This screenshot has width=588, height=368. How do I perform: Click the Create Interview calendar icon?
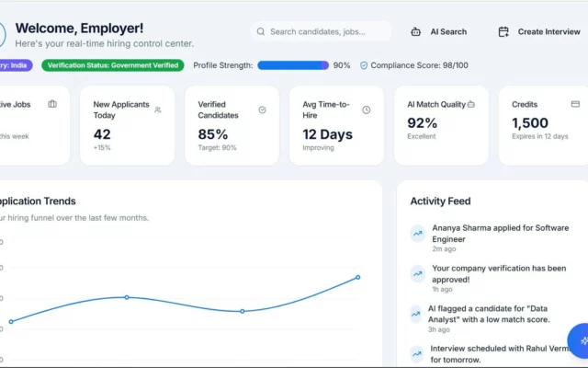pyautogui.click(x=503, y=32)
